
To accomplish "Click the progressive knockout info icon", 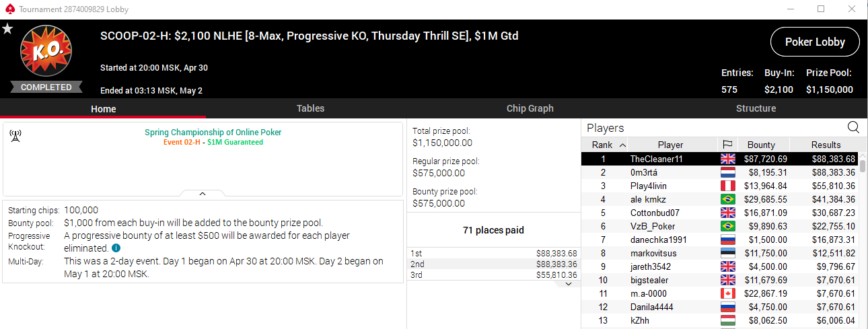I will (116, 248).
